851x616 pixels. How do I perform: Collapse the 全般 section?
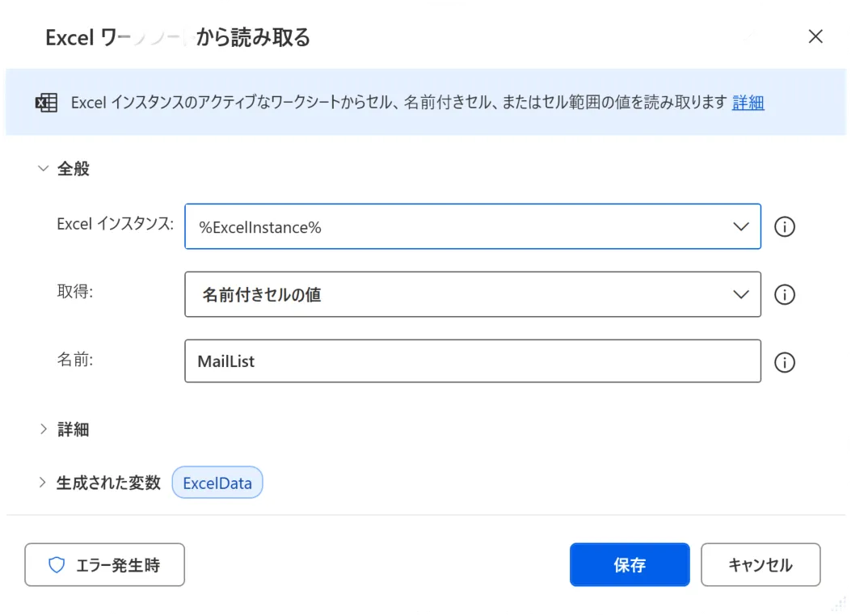click(44, 168)
